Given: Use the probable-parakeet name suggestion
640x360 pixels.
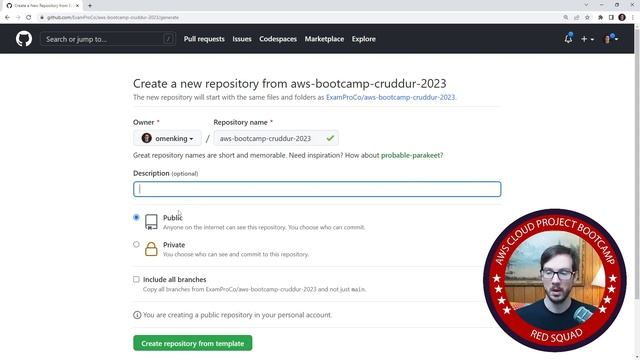Looking at the screenshot, I should tap(411, 155).
